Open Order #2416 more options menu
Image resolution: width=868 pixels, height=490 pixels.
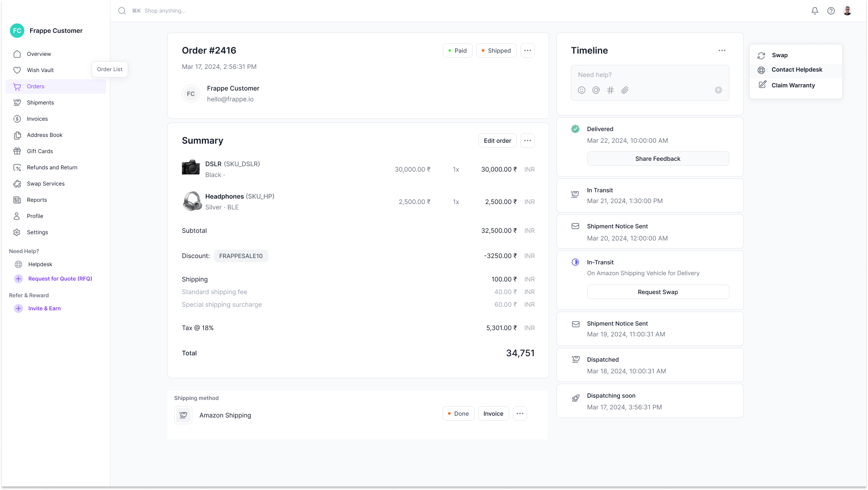click(x=528, y=50)
